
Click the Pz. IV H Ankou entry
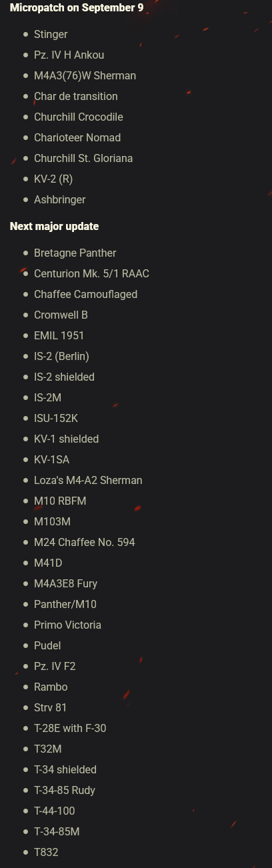pyautogui.click(x=69, y=55)
